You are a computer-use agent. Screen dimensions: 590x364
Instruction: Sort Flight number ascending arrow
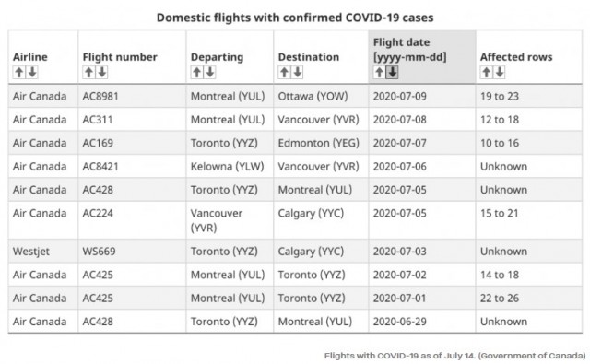coord(88,72)
